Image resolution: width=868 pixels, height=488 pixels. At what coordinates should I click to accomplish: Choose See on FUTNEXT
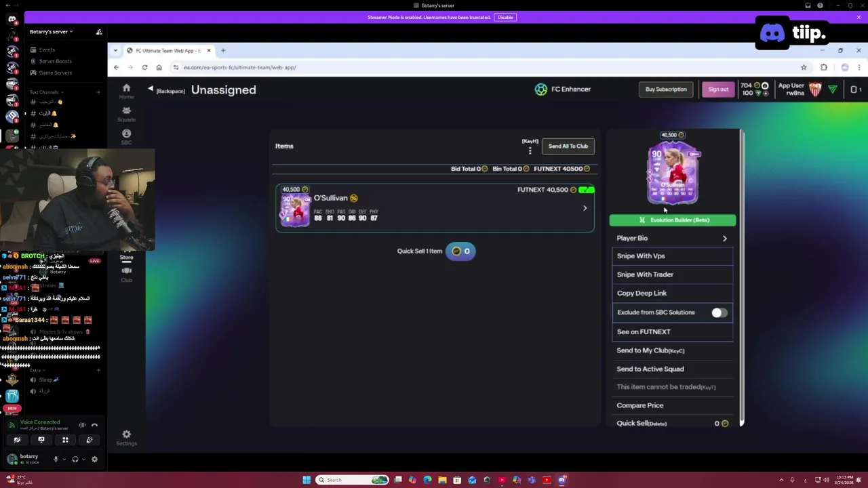(673, 332)
